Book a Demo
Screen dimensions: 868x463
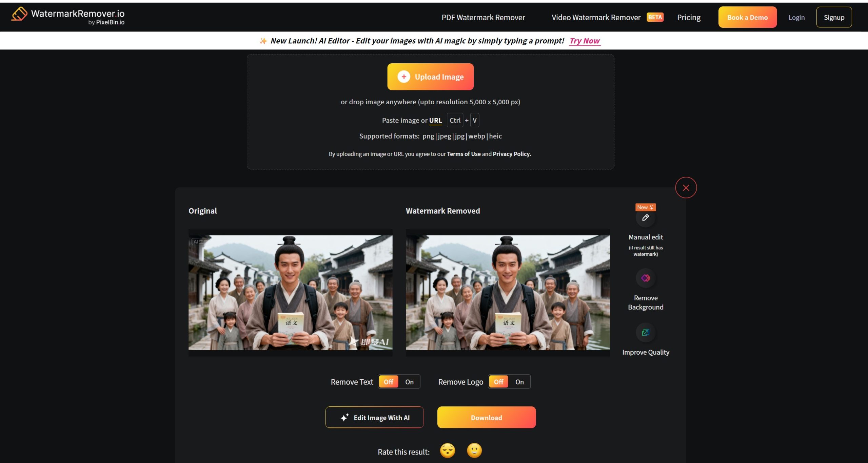pos(747,17)
